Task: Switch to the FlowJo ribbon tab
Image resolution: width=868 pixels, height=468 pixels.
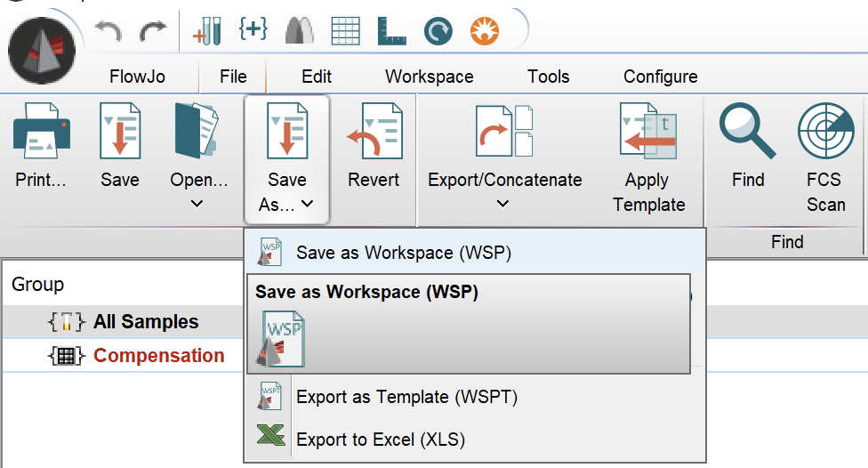Action: click(x=137, y=77)
